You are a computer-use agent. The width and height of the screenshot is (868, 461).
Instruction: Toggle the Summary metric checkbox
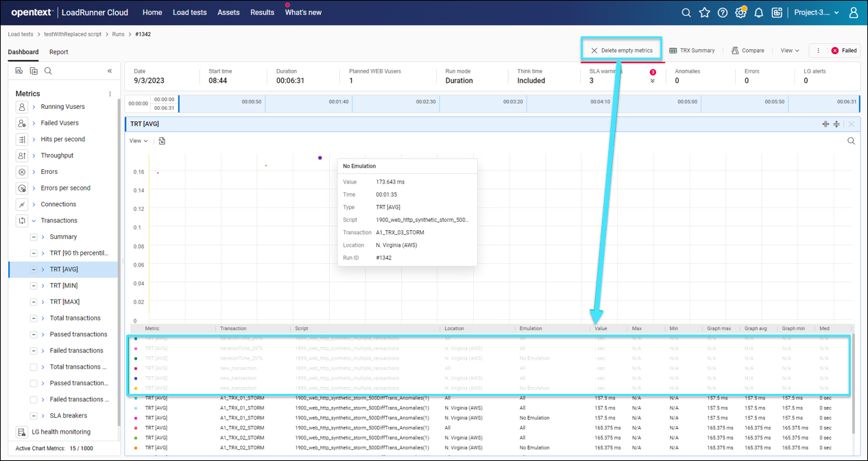coord(34,237)
